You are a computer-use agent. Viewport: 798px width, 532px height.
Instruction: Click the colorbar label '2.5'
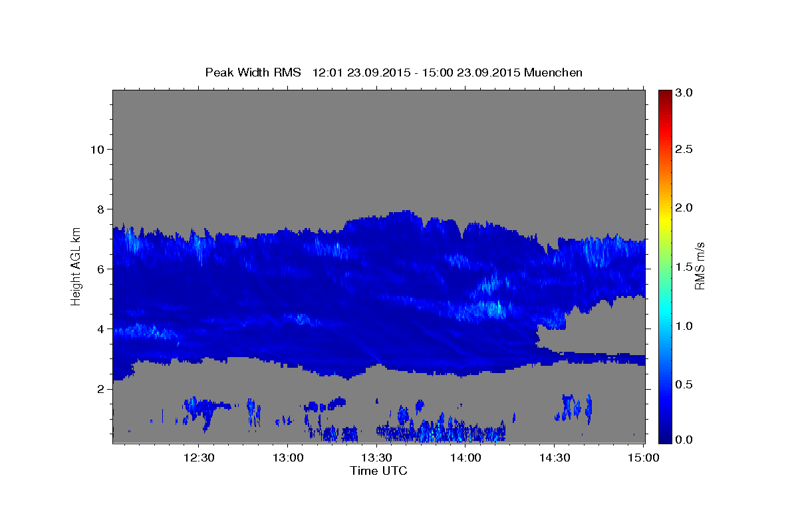click(684, 149)
